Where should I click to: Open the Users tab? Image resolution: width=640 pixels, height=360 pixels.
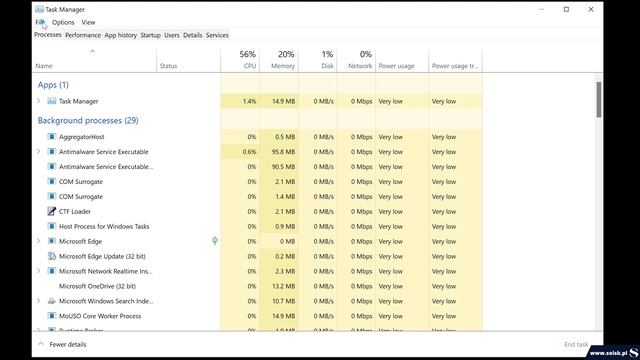tap(171, 35)
